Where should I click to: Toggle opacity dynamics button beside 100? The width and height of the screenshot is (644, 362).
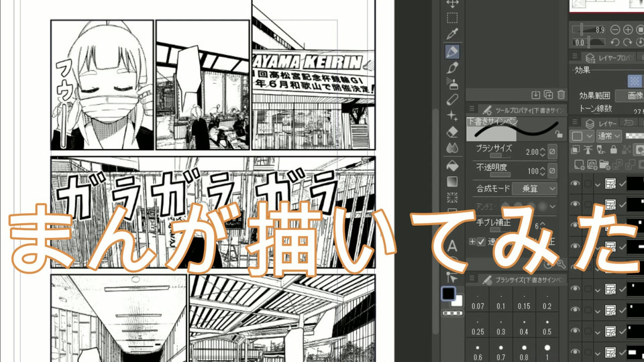tap(552, 170)
